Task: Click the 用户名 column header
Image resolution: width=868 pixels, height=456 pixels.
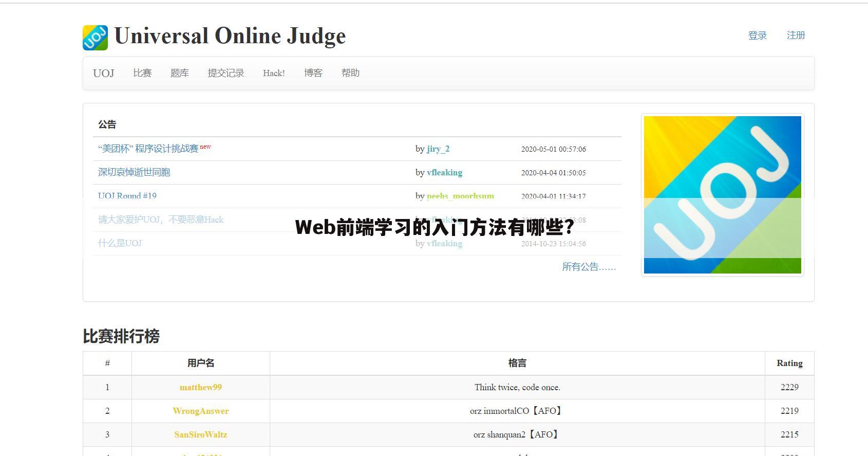Action: [201, 363]
